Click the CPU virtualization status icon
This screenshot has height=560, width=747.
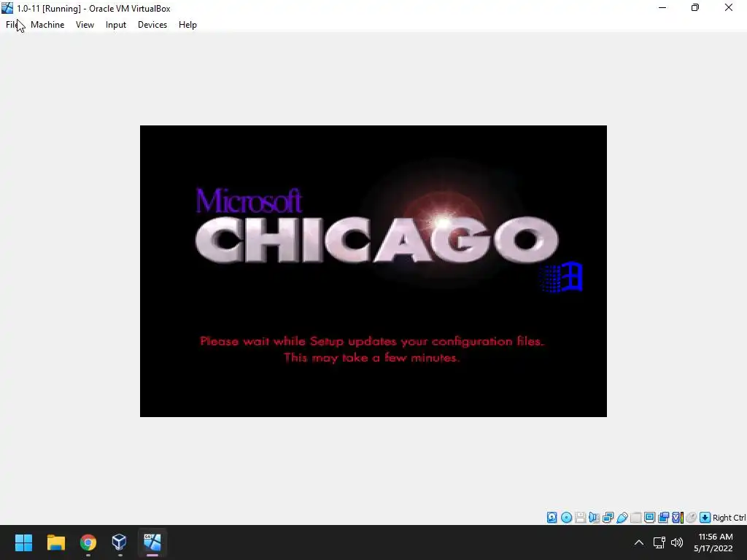[678, 518]
